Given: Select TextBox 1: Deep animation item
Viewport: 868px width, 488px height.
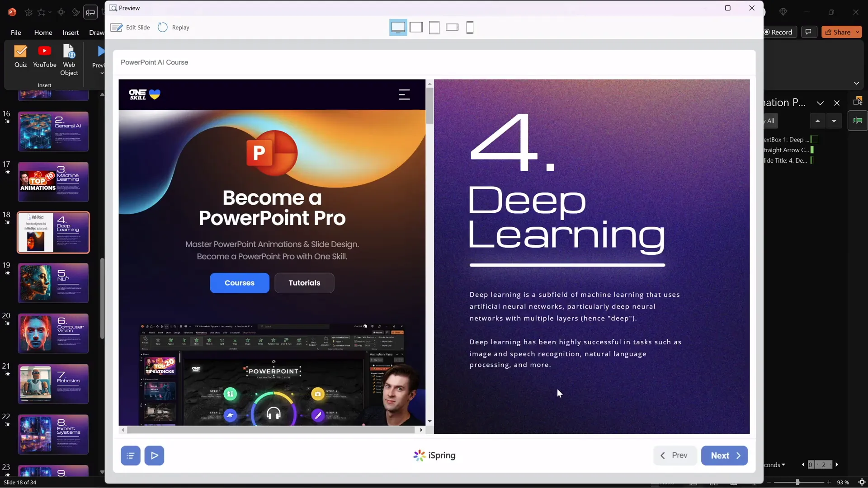Looking at the screenshot, I should click(x=791, y=140).
